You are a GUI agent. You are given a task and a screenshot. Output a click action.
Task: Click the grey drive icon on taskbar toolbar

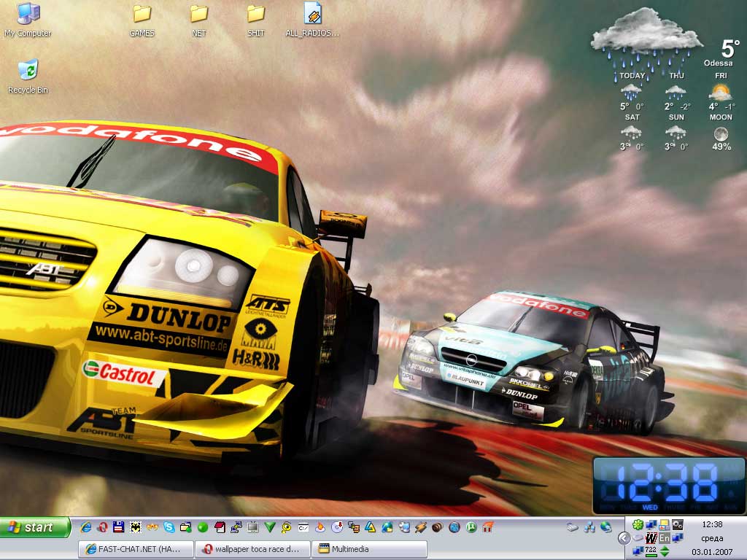[572, 527]
